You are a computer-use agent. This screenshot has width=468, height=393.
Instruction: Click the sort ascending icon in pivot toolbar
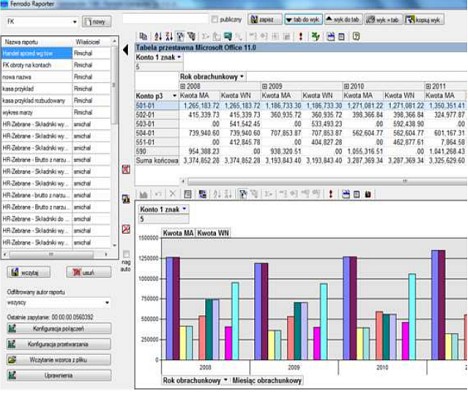click(x=158, y=36)
